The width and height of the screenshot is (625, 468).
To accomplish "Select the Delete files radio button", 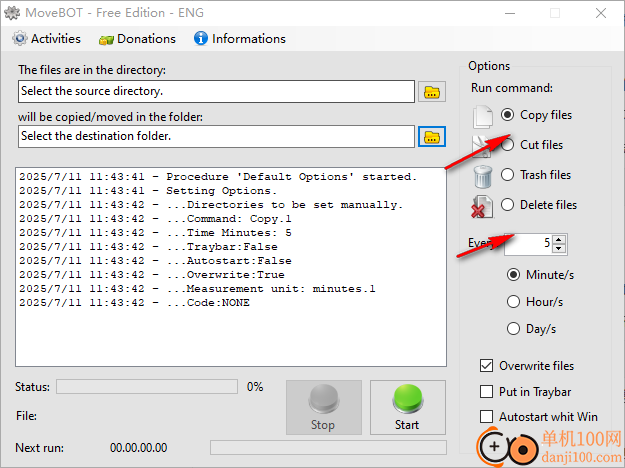I will [507, 205].
